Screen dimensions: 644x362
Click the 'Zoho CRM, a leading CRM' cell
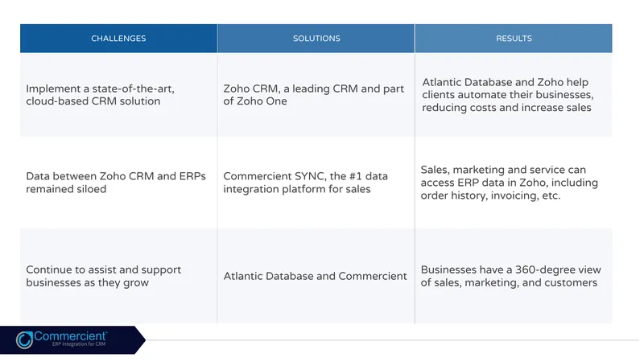point(316,95)
